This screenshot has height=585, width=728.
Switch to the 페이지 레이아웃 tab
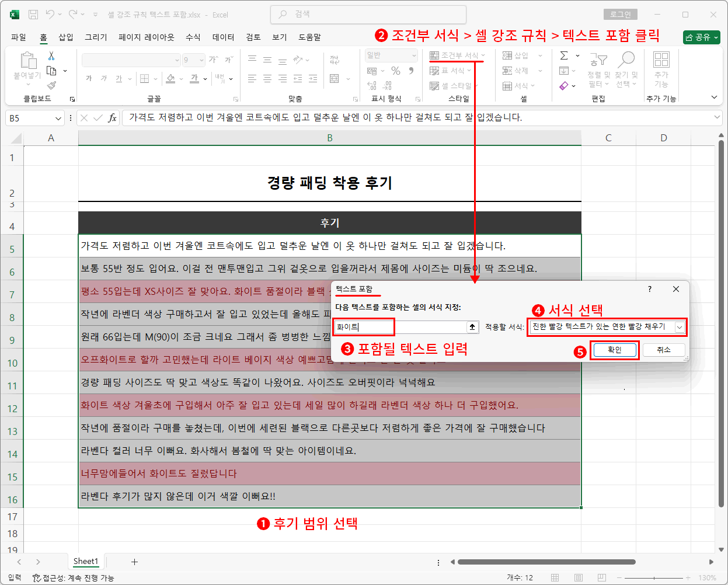pos(146,37)
